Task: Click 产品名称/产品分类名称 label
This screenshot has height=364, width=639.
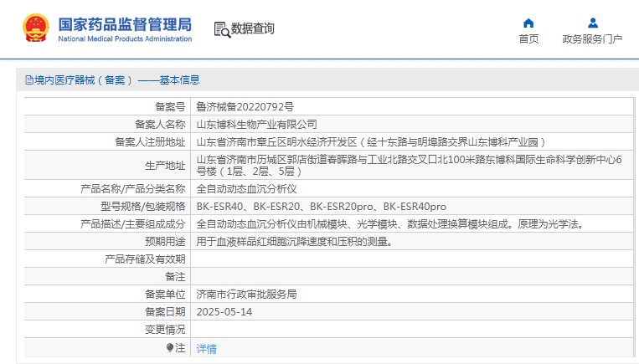Action: click(133, 188)
